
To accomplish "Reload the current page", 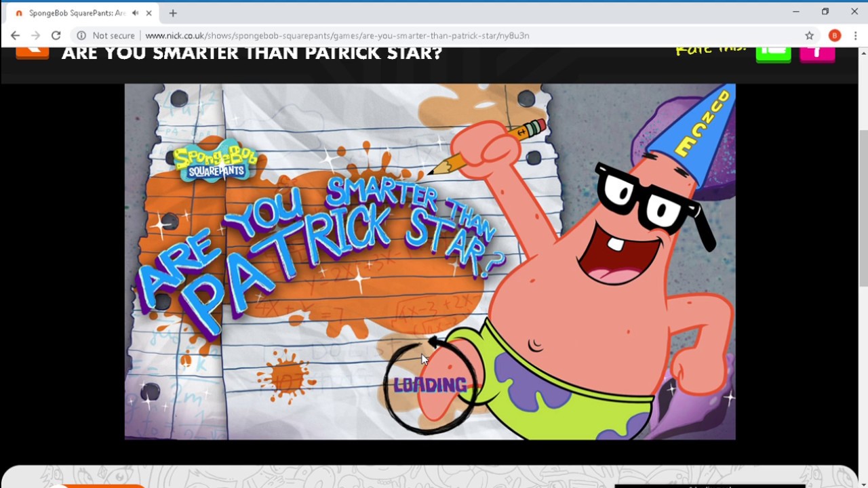I will (x=56, y=35).
